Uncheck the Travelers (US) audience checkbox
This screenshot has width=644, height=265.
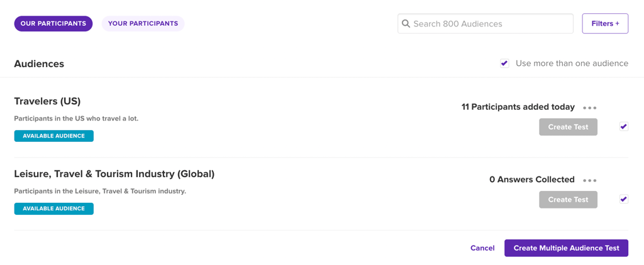point(623,127)
